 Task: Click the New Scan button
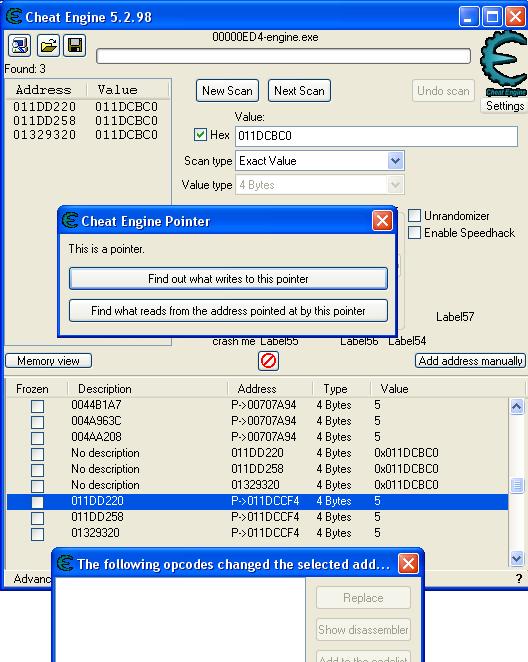tap(227, 91)
